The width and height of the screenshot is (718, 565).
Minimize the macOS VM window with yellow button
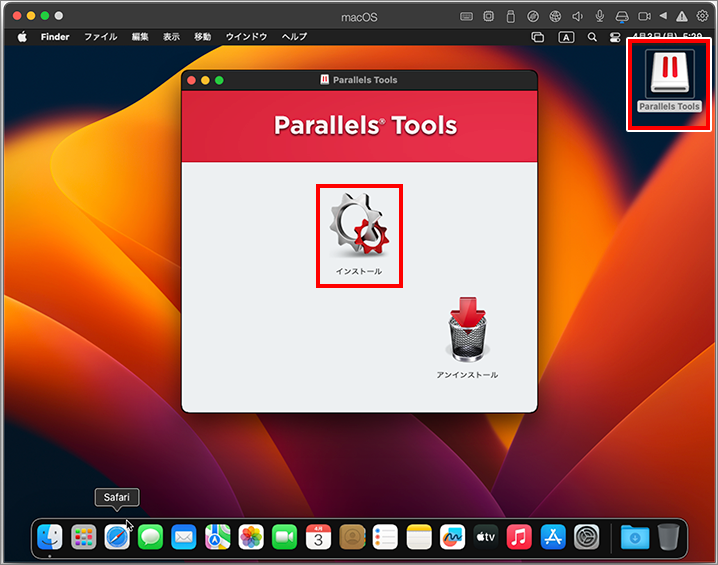(x=31, y=16)
